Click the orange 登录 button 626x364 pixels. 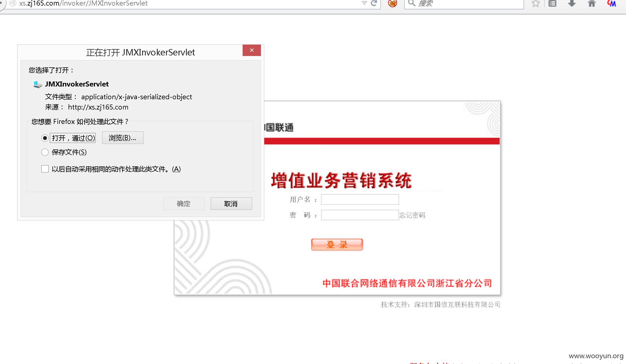[337, 245]
